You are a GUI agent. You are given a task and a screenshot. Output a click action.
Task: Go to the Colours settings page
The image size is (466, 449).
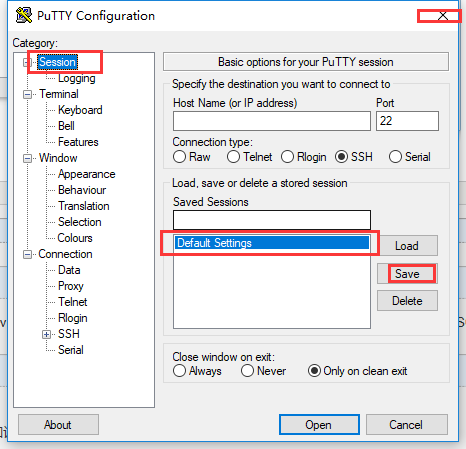[x=75, y=238]
